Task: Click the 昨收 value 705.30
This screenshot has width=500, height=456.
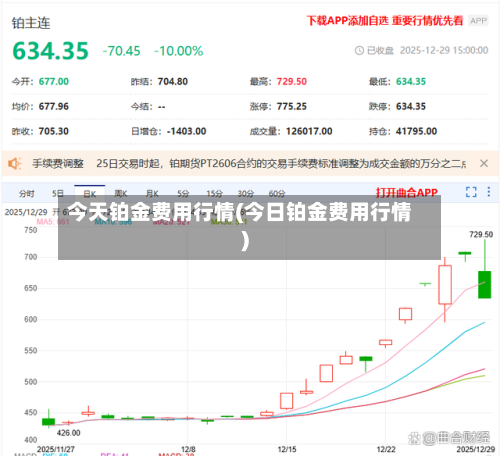Action: (54, 131)
